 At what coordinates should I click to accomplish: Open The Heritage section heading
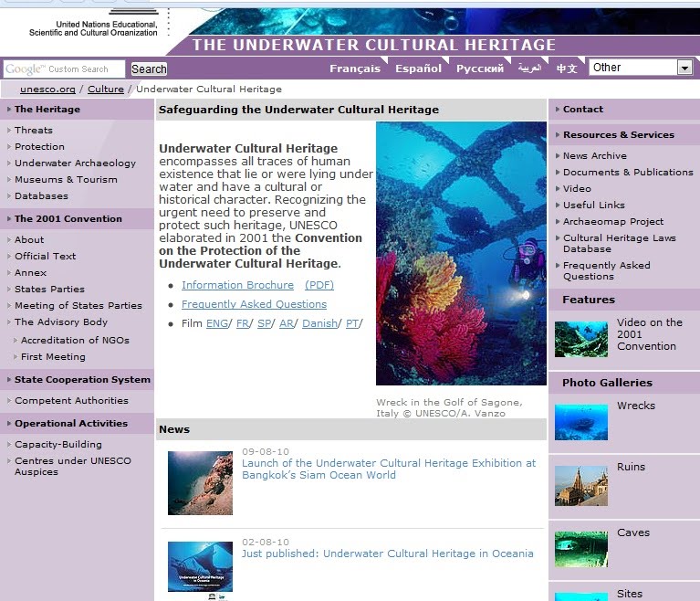point(47,109)
